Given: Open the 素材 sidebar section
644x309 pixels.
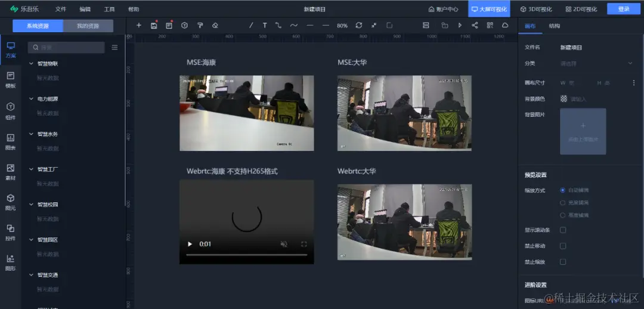Looking at the screenshot, I should pos(11,172).
